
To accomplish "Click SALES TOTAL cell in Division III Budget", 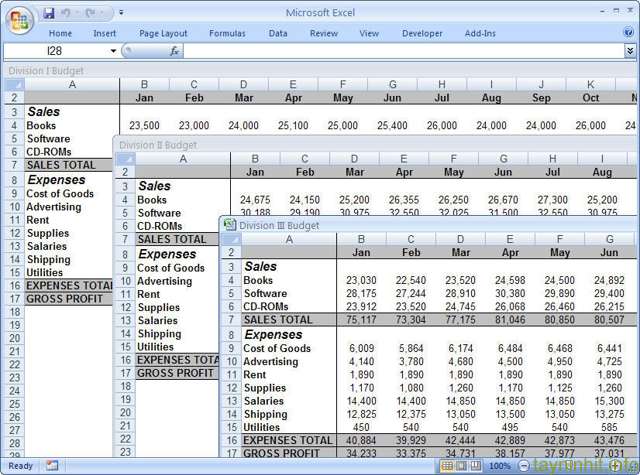I will tap(288, 319).
